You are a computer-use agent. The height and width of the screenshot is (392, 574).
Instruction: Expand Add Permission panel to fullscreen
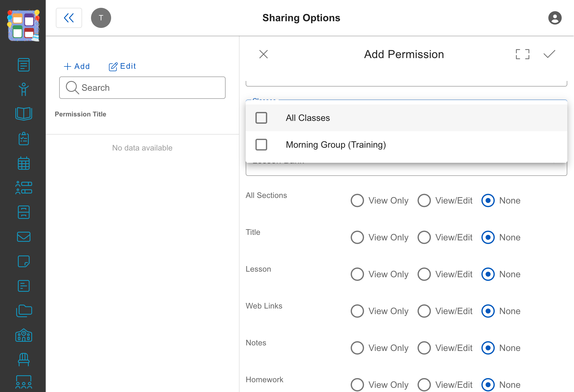point(523,54)
